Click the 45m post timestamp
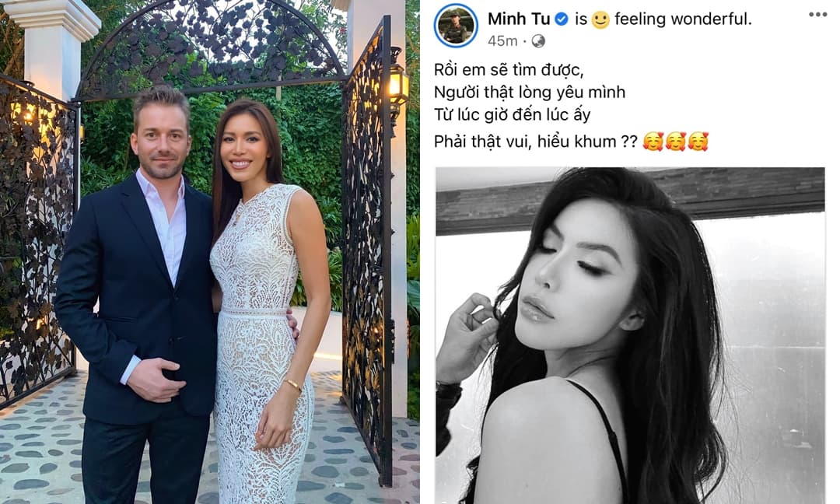This screenshot has height=504, width=840. point(502,40)
